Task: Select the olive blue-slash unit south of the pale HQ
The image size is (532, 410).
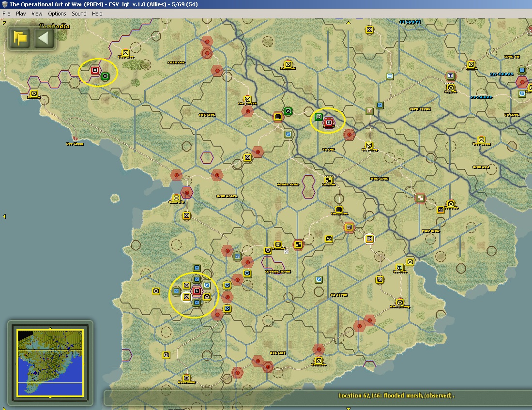Action: click(x=319, y=279)
